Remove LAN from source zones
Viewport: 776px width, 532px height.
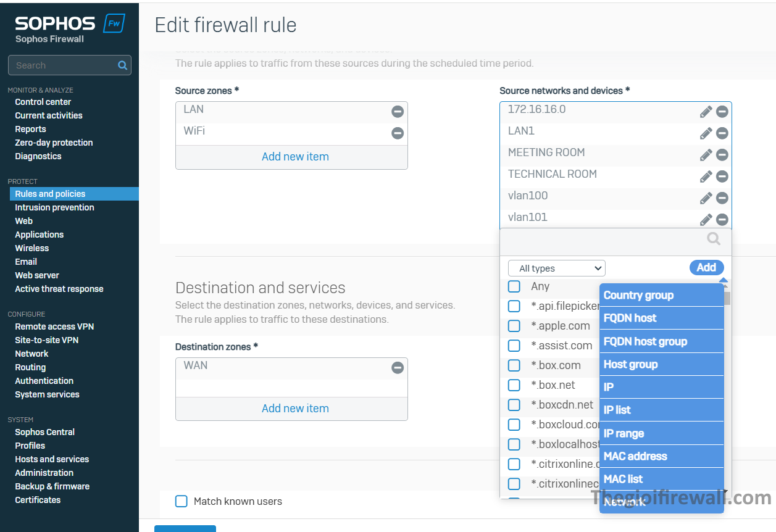398,112
